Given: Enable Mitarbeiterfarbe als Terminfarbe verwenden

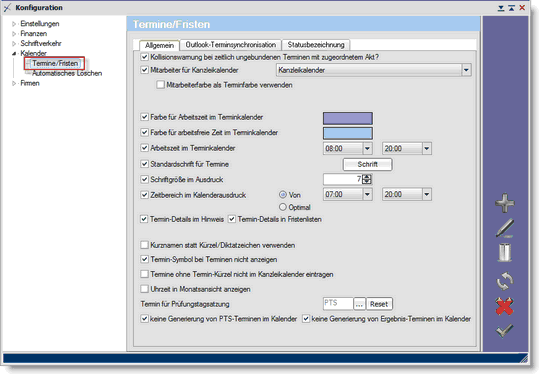Looking at the screenshot, I should (160, 85).
